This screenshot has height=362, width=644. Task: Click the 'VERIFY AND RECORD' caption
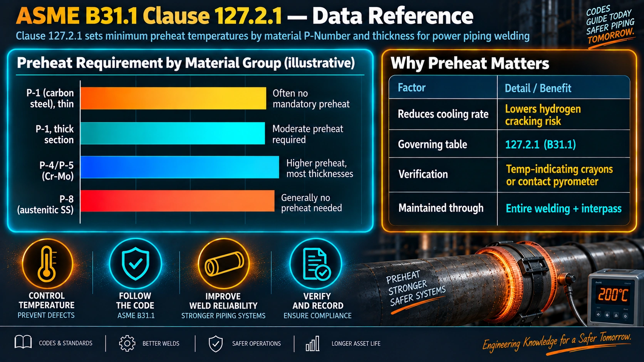click(x=318, y=301)
